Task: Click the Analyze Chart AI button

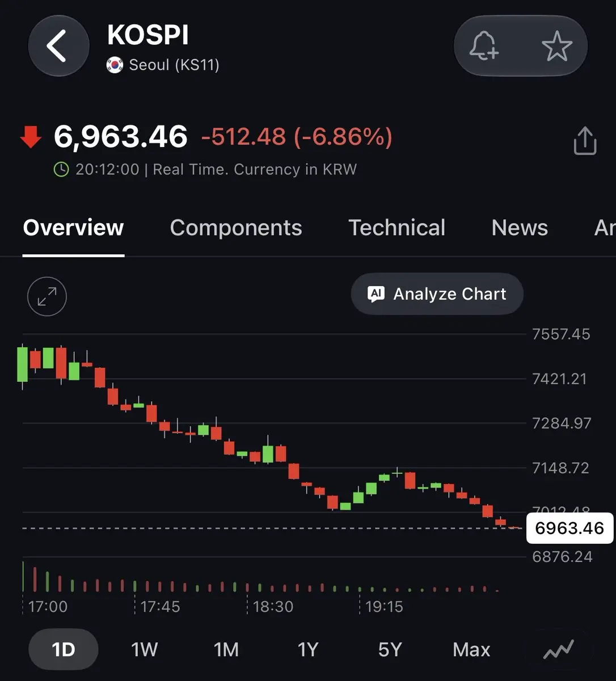Action: click(x=437, y=294)
